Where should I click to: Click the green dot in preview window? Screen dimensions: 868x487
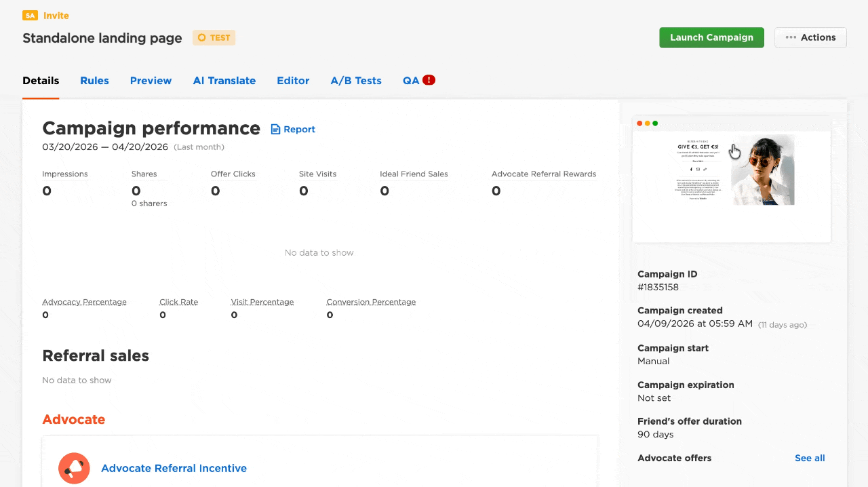pos(655,123)
